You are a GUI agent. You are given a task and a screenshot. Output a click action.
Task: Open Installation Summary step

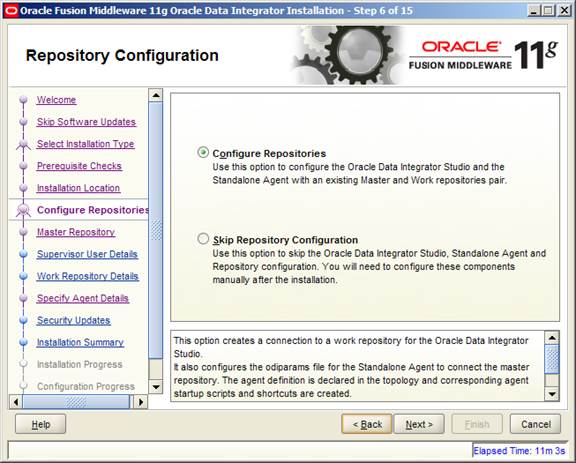point(80,342)
